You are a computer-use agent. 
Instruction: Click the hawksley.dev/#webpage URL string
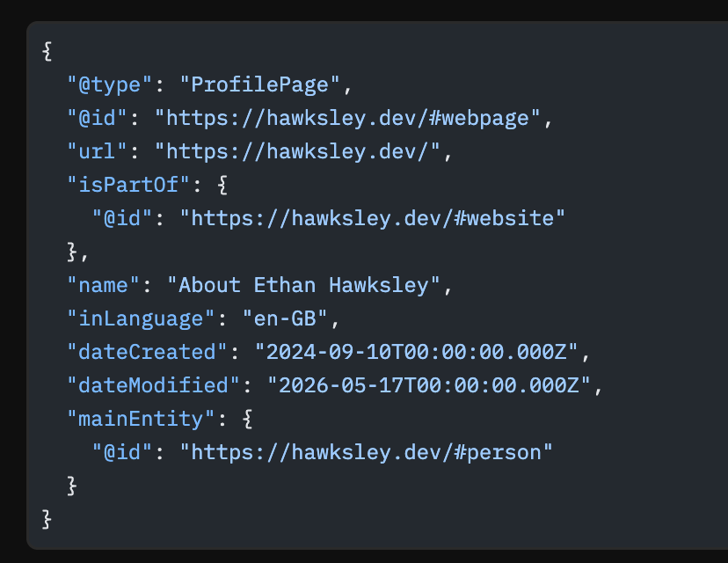point(348,119)
